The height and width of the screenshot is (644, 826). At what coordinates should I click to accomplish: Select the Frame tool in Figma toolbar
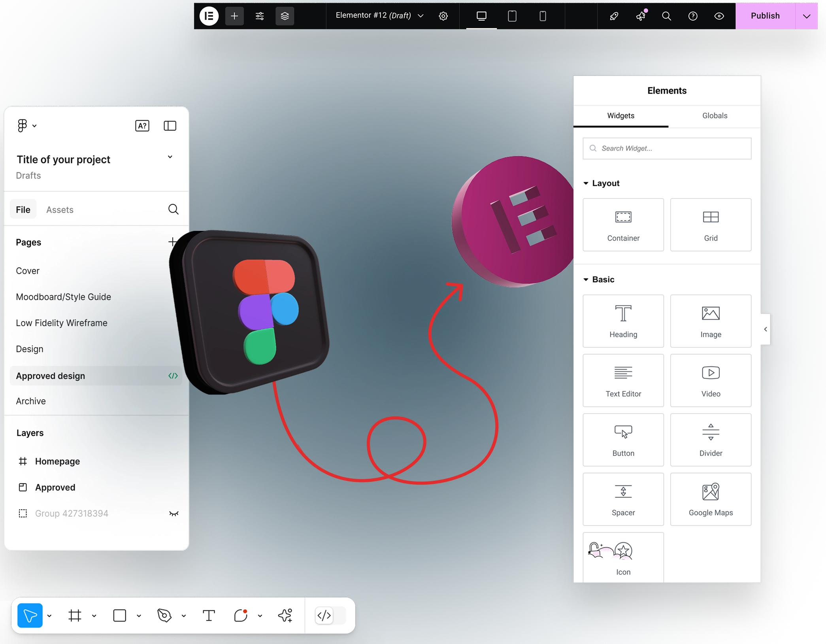coord(75,615)
